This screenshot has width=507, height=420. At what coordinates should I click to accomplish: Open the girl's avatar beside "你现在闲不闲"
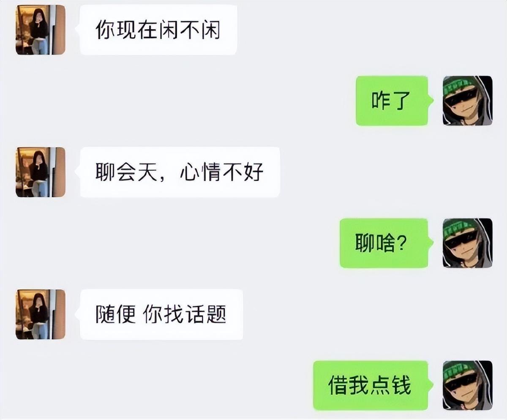pos(41,30)
